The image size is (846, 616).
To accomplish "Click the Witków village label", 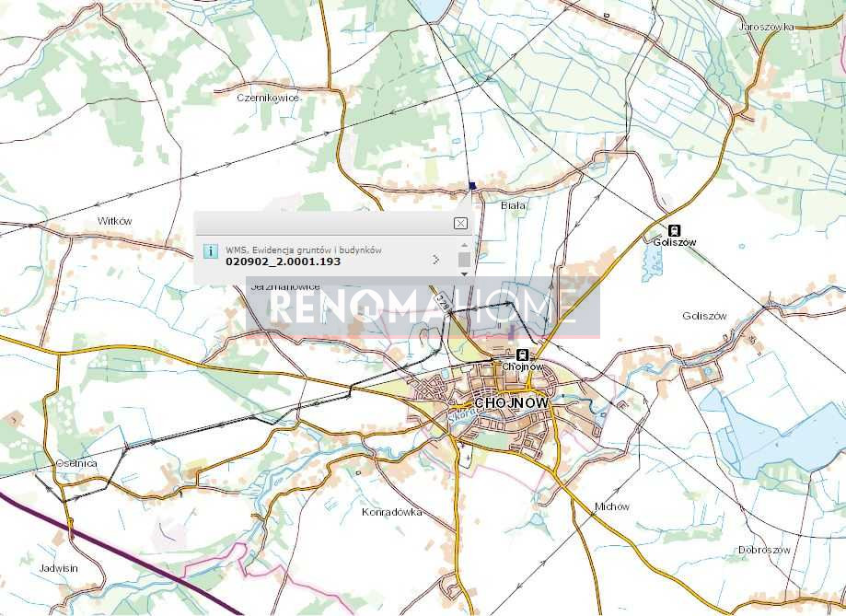I will 114,221.
